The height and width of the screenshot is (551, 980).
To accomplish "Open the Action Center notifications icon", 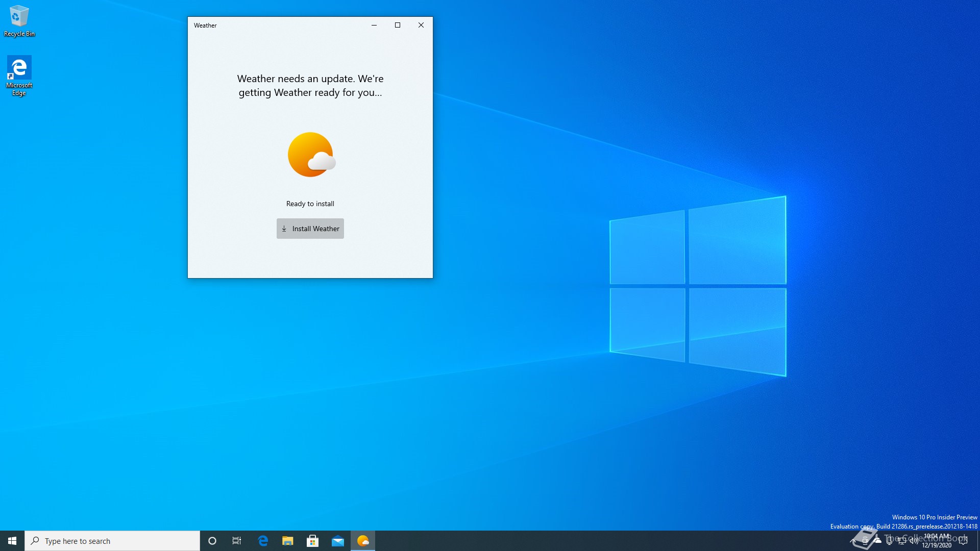I will pyautogui.click(x=963, y=541).
